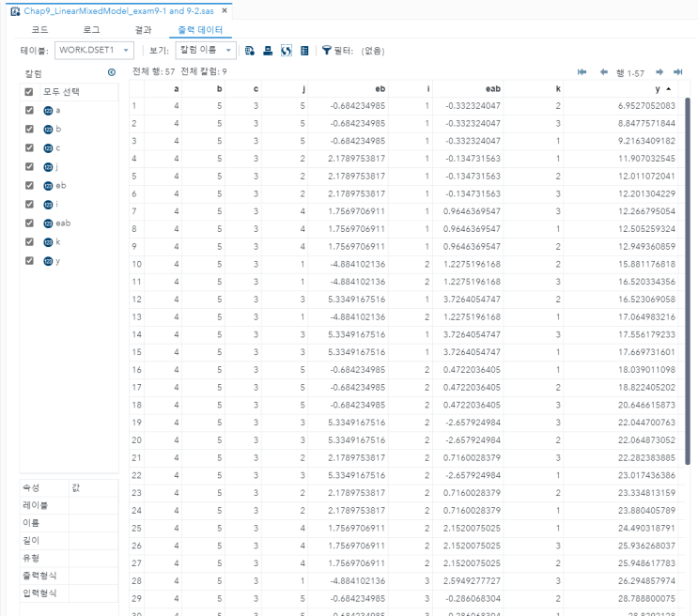698x616 pixels.
Task: Open the filter funnel icon
Action: [x=326, y=51]
